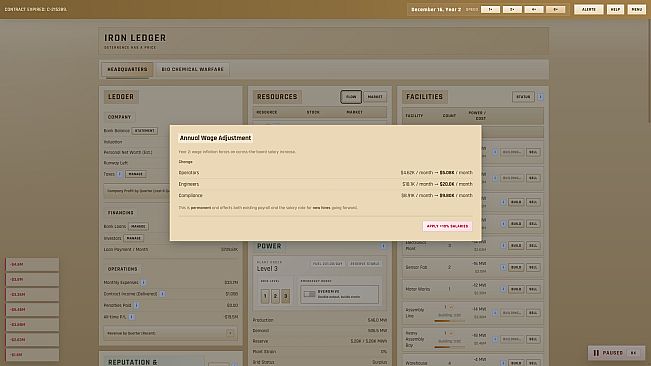Viewport: 651px width, 366px height.
Task: Click the Facilities header info icon
Action: 540,97
